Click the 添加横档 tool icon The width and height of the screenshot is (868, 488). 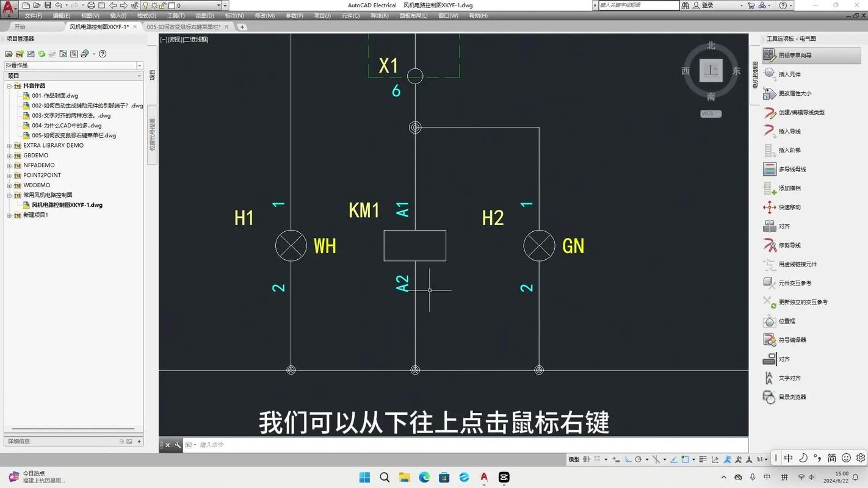pos(769,188)
